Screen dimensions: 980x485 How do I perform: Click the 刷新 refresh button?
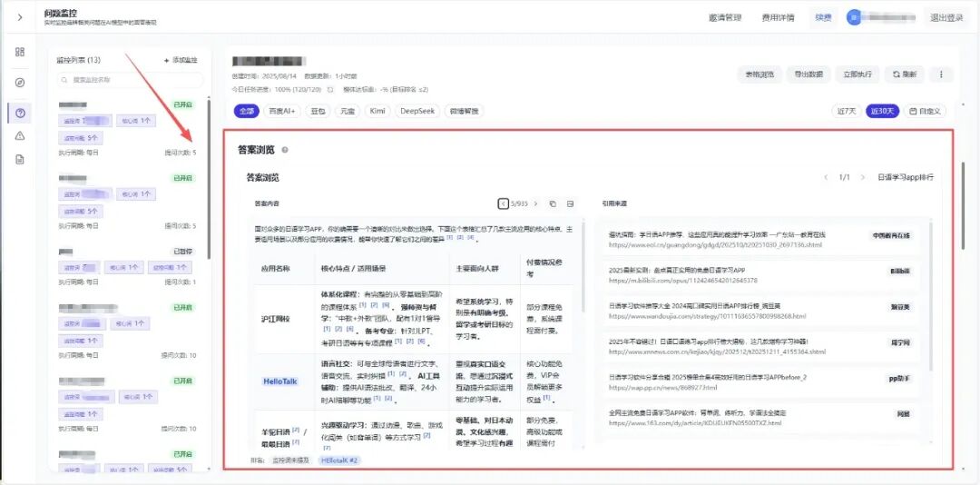coord(905,74)
